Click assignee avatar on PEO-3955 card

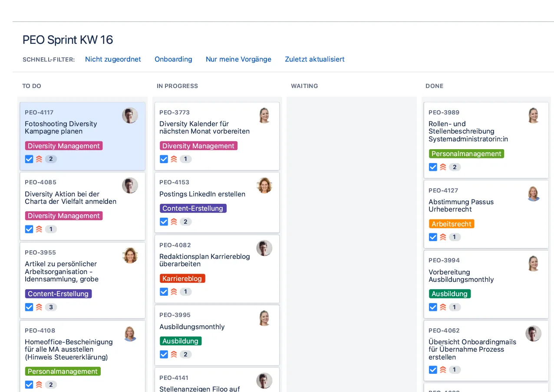[130, 256]
